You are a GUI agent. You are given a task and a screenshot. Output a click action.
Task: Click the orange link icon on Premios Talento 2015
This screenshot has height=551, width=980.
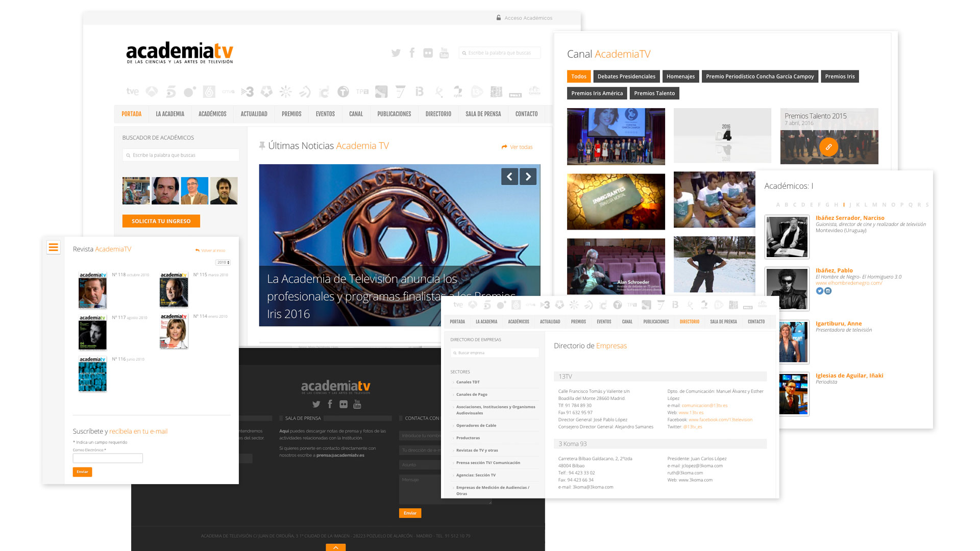828,147
